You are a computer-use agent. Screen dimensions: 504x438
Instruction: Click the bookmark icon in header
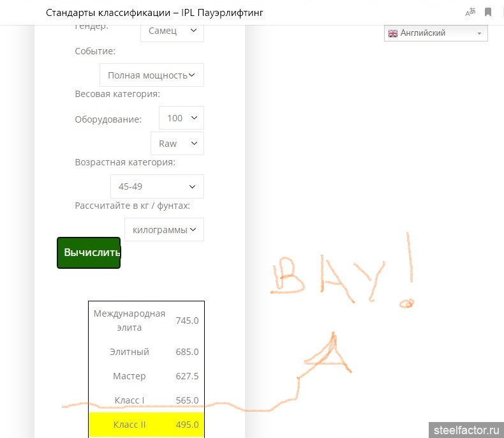tap(488, 12)
